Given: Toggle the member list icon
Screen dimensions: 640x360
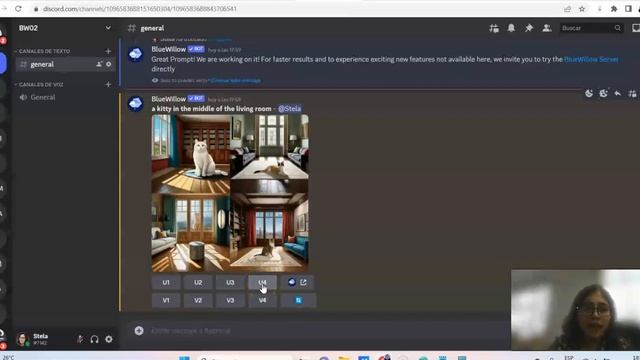Looking at the screenshot, I should click(x=547, y=28).
